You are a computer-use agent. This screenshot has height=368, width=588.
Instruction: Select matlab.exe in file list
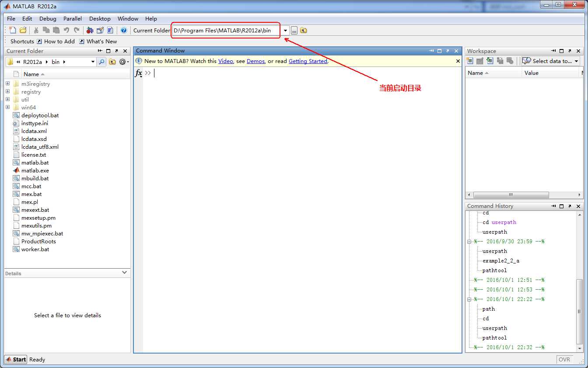35,171
